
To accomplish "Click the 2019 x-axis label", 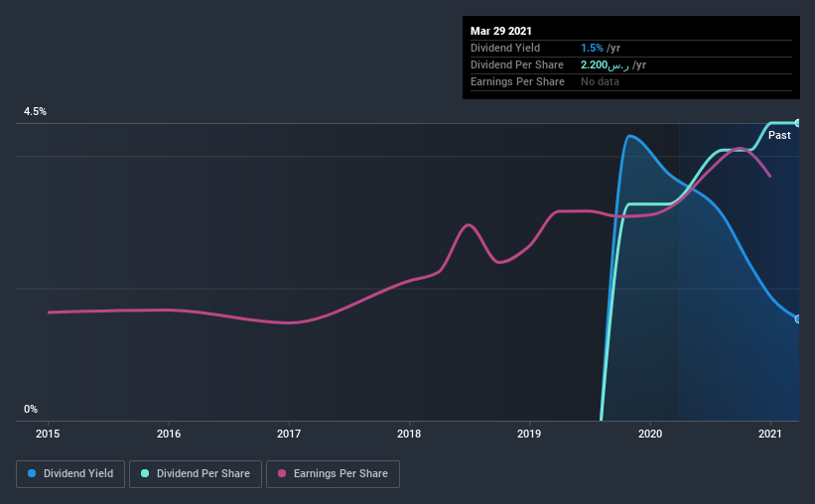I will [529, 434].
